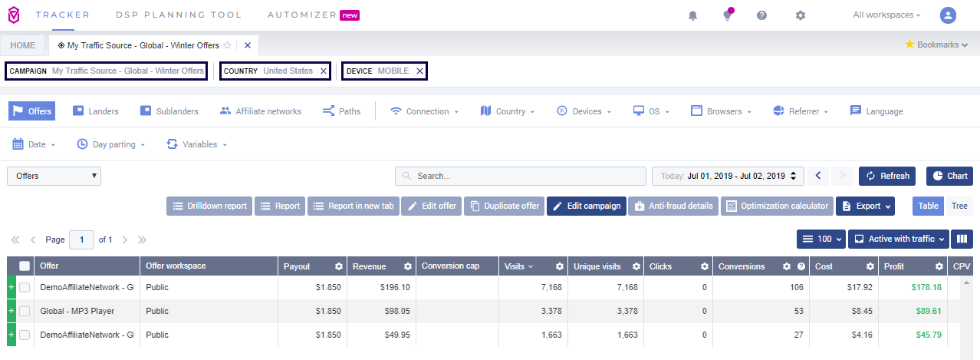
Task: Favorite the campaign tab with star
Action: 228,45
